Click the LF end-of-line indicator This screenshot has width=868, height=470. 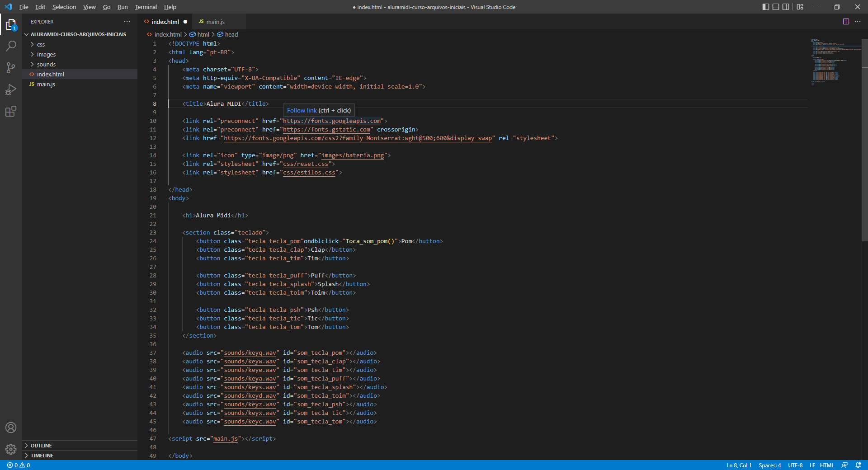(812, 465)
